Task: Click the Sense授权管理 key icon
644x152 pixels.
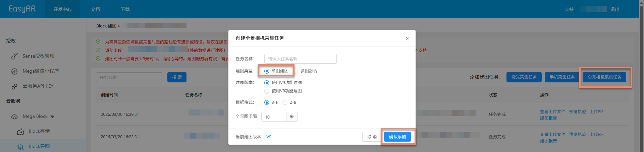Action: pyautogui.click(x=14, y=56)
